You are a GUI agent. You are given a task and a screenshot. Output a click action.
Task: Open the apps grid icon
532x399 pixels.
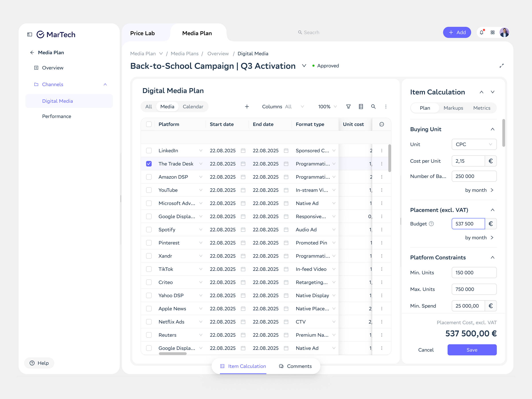(493, 32)
